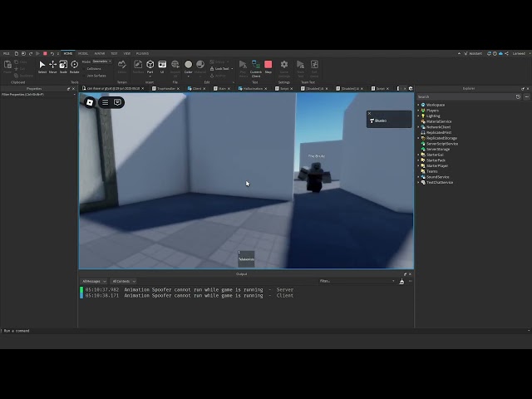Switch to the AVATAR ribbon tab

point(100,53)
